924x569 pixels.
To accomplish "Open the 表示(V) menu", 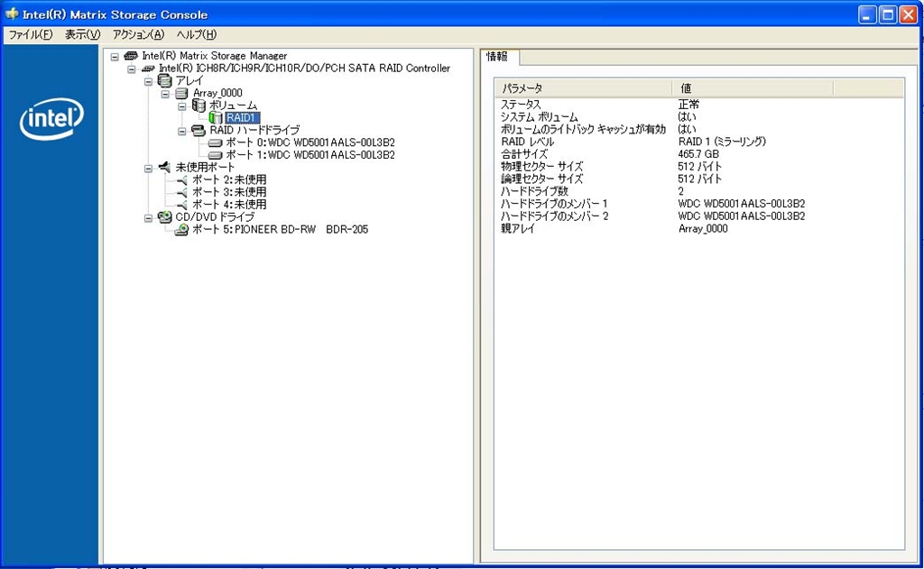I will coord(82,35).
